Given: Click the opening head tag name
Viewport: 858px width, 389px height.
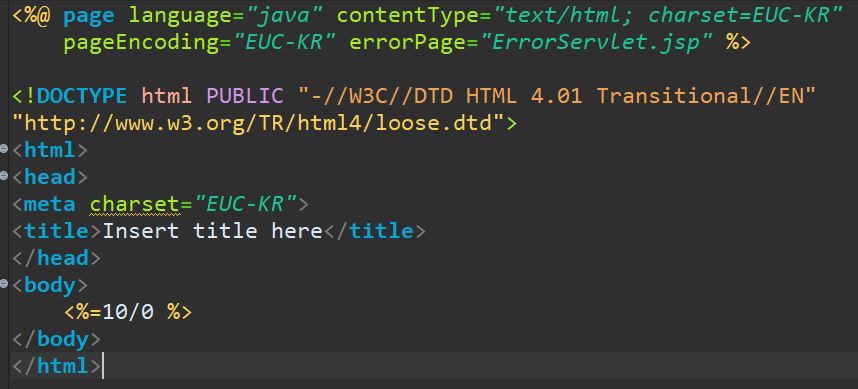Looking at the screenshot, I should (x=50, y=177).
